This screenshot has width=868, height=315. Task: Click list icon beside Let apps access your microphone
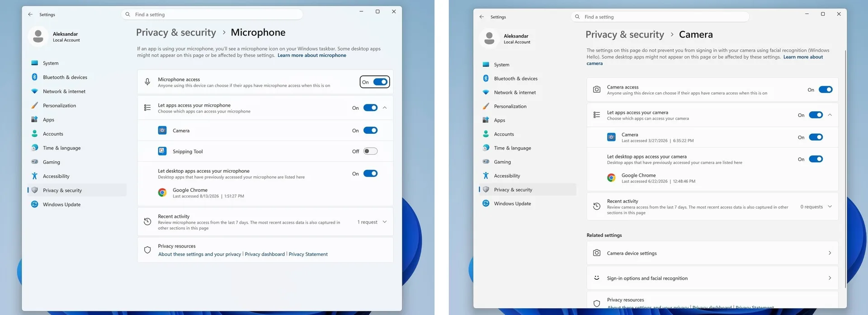pyautogui.click(x=147, y=108)
